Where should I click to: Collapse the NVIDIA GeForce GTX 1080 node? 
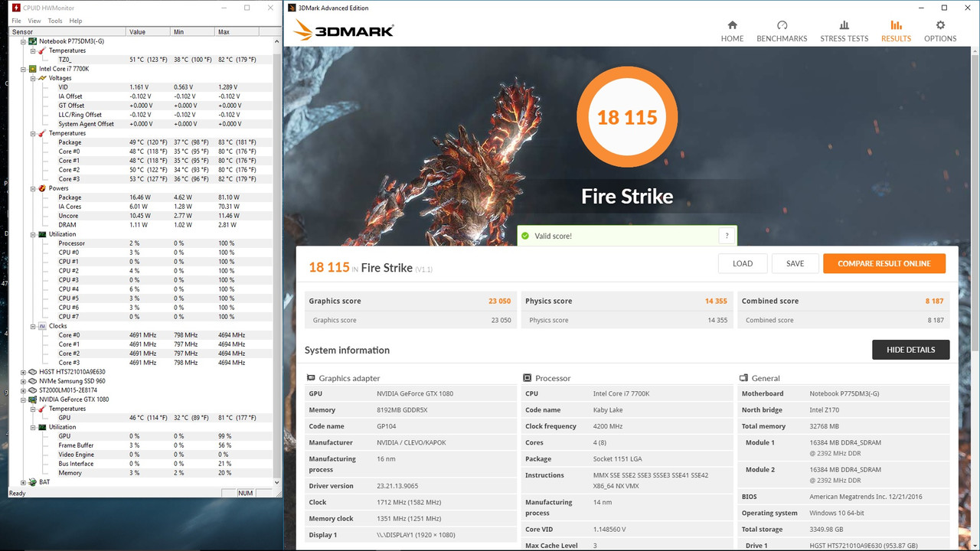23,399
